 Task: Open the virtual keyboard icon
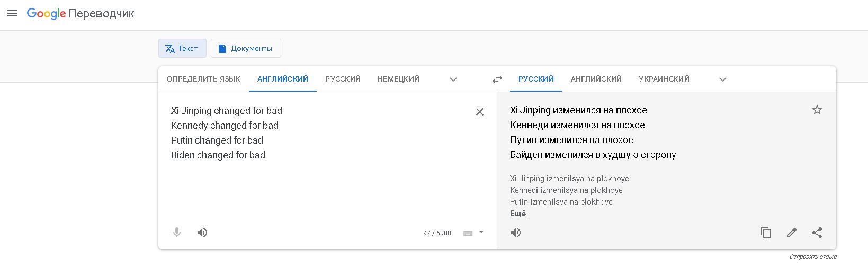[468, 233]
